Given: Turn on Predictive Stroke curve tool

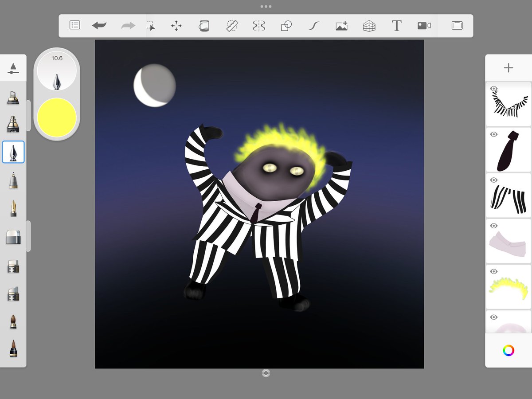Looking at the screenshot, I should pyautogui.click(x=314, y=26).
